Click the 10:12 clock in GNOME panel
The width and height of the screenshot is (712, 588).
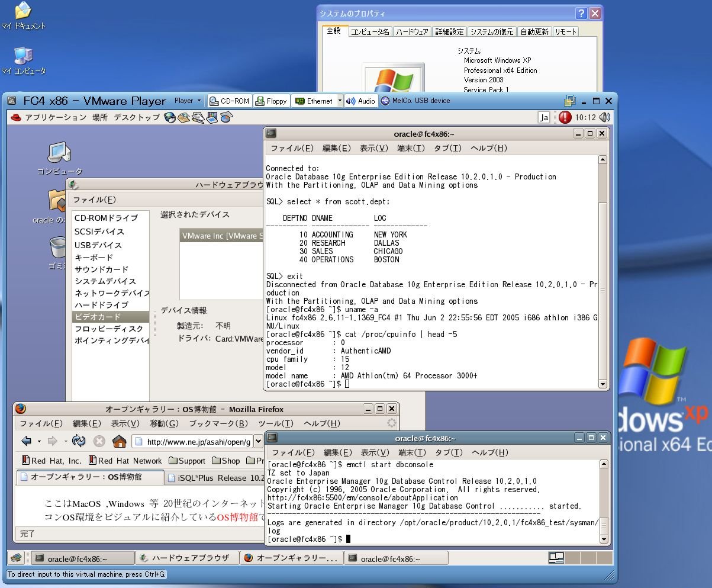[x=585, y=117]
